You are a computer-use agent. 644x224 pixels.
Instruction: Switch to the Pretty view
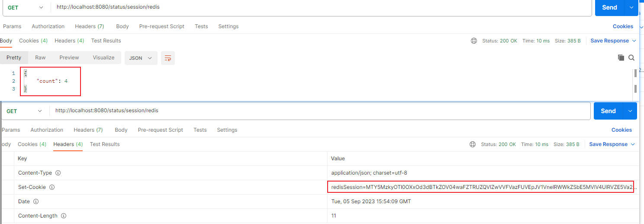click(x=14, y=58)
